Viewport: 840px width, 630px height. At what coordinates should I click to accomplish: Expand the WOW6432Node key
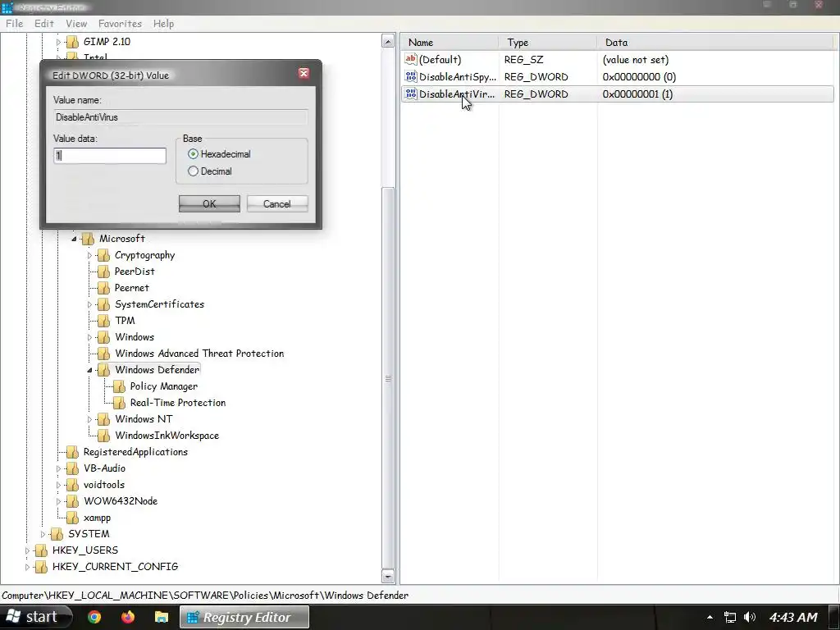point(58,501)
